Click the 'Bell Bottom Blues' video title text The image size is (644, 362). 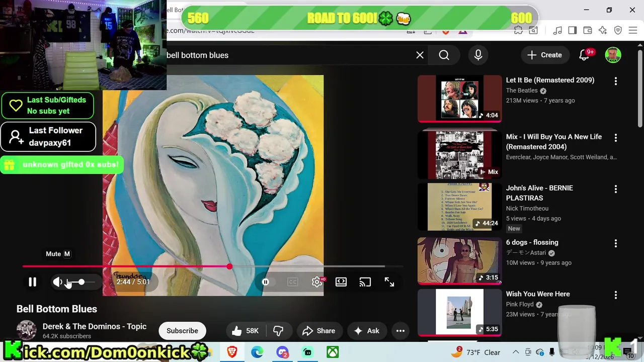57,309
